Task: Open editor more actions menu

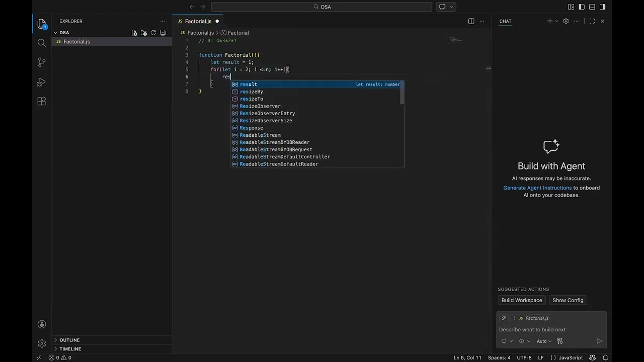Action: [x=482, y=21]
